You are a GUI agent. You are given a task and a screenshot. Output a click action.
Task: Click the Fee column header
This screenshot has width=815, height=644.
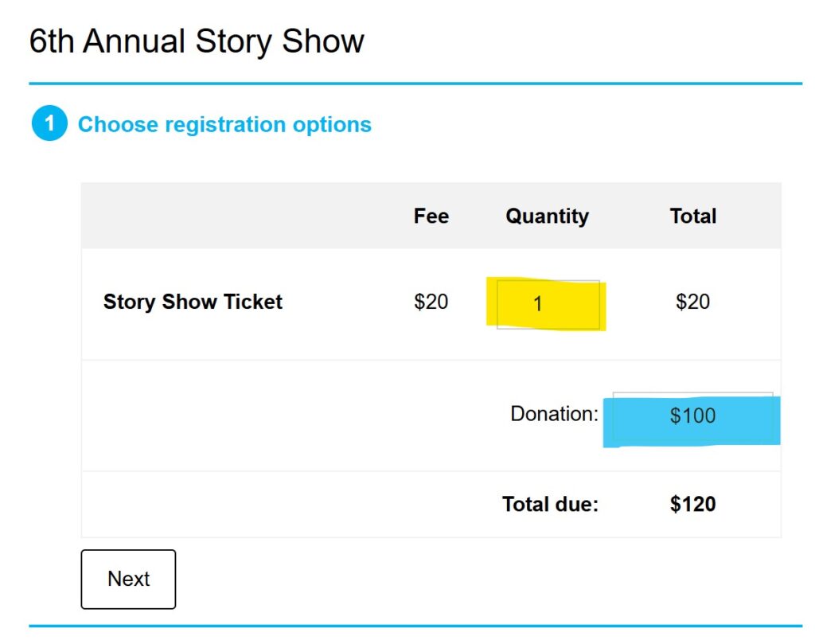pos(431,217)
